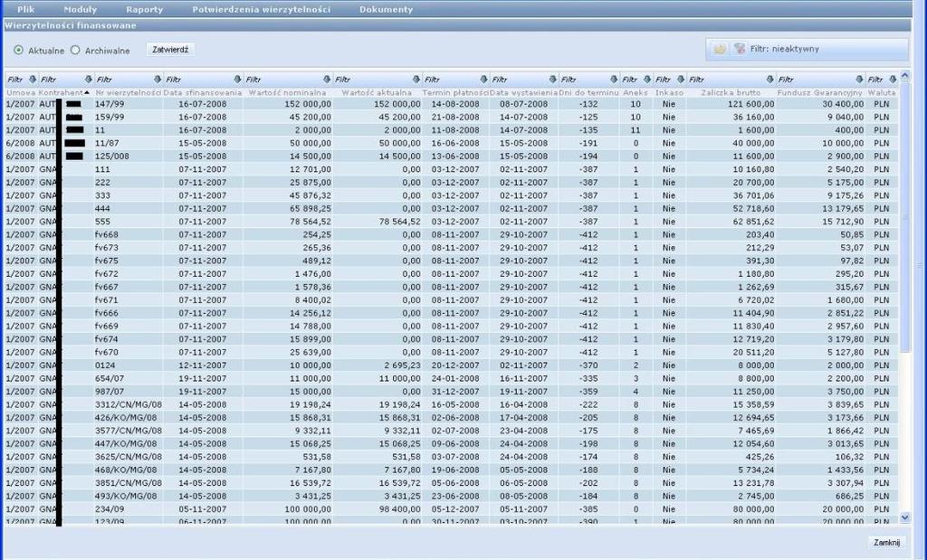Open filter icon for Waluta column
This screenshot has height=560, width=927.
pos(892,79)
